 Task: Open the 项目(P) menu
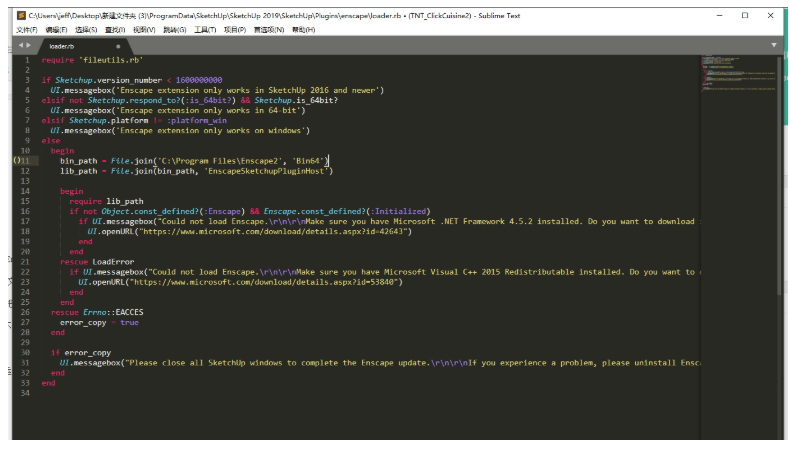[235, 30]
